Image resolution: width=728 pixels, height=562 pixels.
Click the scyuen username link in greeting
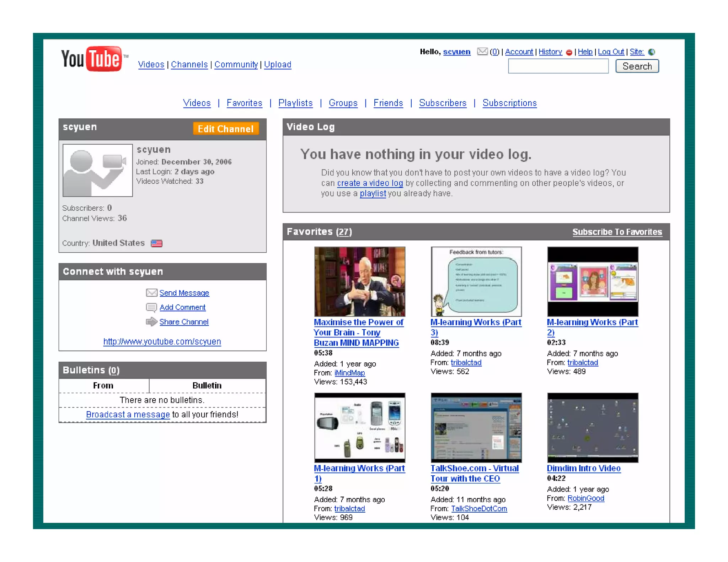[456, 52]
